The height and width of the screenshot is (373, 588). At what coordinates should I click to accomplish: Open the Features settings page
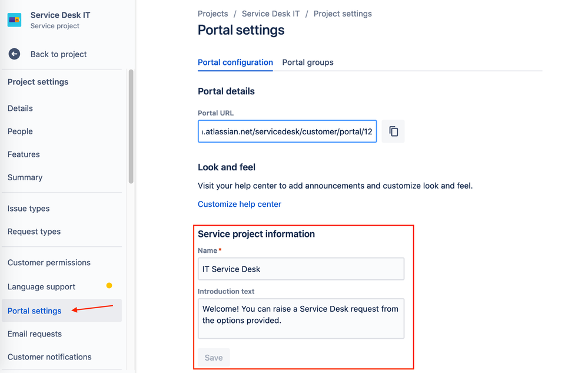click(24, 154)
